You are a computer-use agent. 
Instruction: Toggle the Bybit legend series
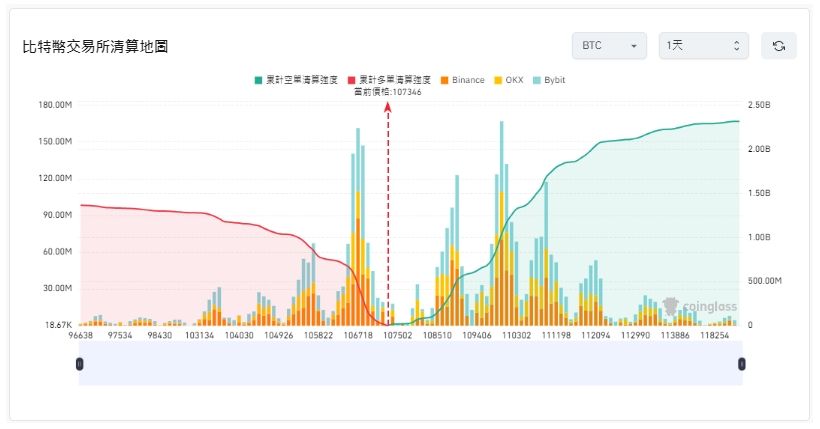click(x=549, y=80)
